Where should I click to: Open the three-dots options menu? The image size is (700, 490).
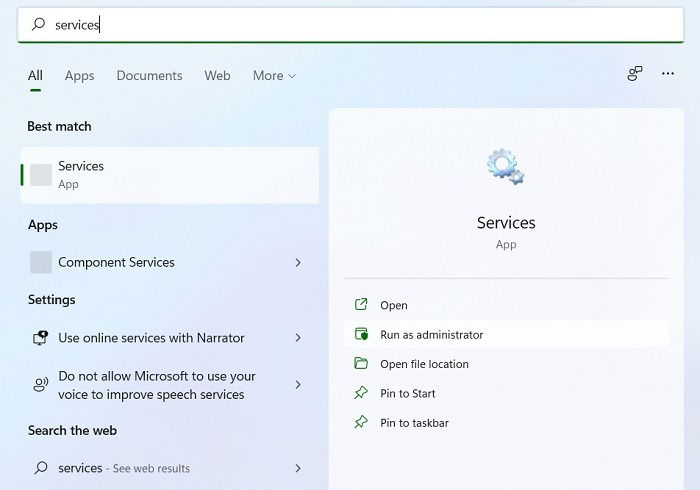coord(668,73)
